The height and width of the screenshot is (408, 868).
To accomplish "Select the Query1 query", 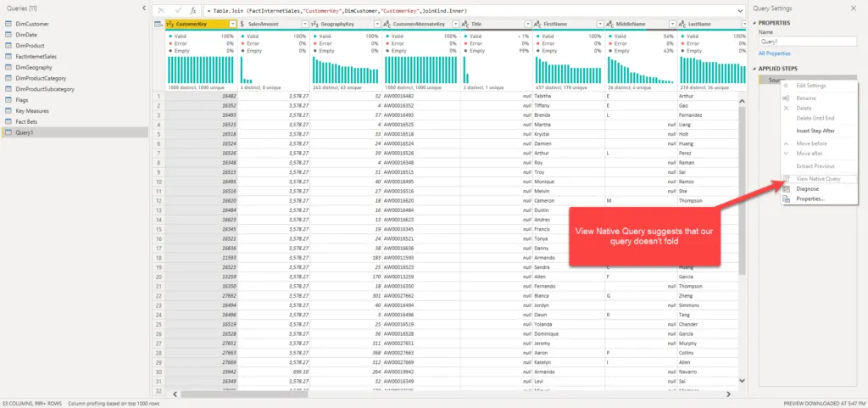I will pyautogui.click(x=75, y=132).
